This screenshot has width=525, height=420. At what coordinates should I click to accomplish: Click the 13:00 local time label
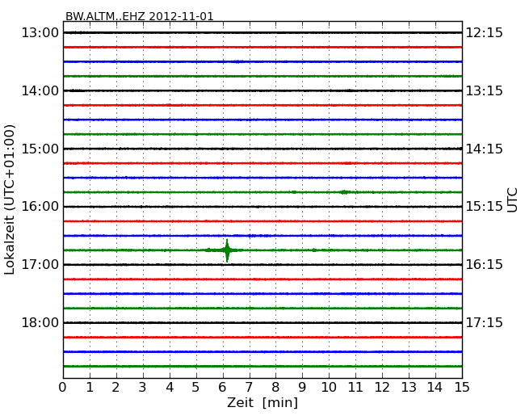click(x=40, y=33)
